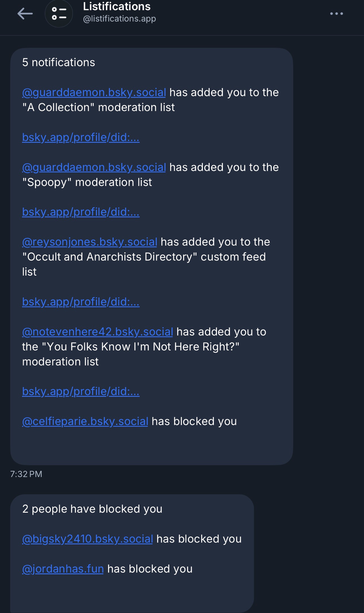Tap the 7:32 PM message timestamp

26,474
